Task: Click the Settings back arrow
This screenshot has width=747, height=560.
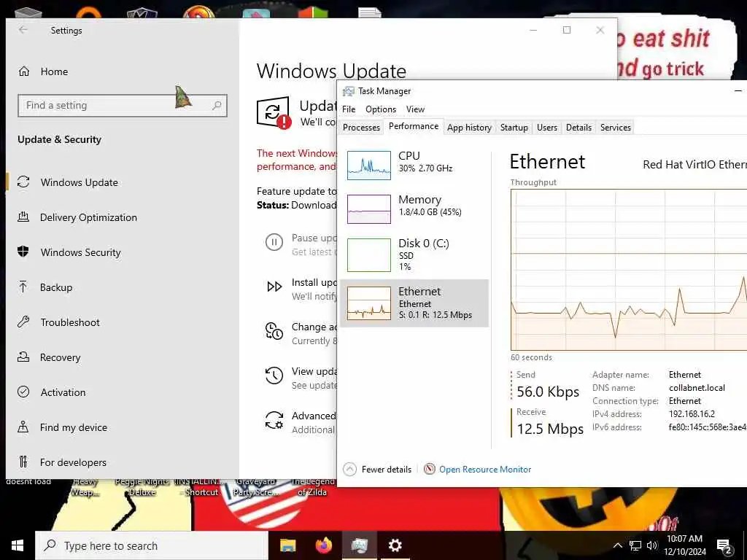Action: click(x=23, y=30)
